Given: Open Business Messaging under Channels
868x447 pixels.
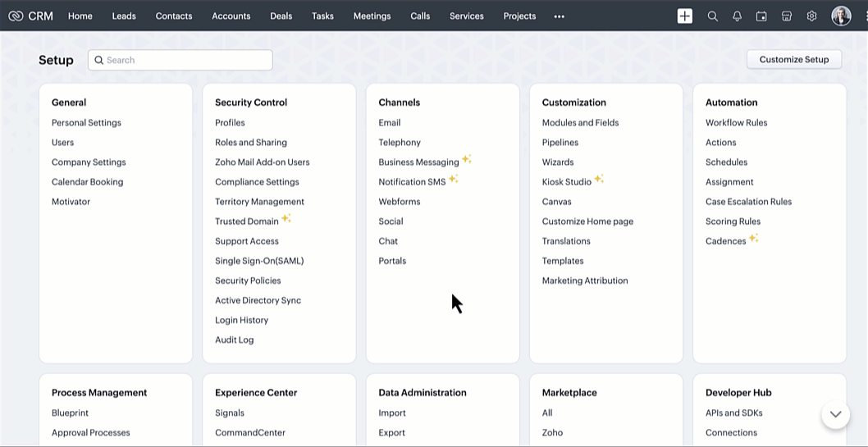Looking at the screenshot, I should click(x=418, y=162).
